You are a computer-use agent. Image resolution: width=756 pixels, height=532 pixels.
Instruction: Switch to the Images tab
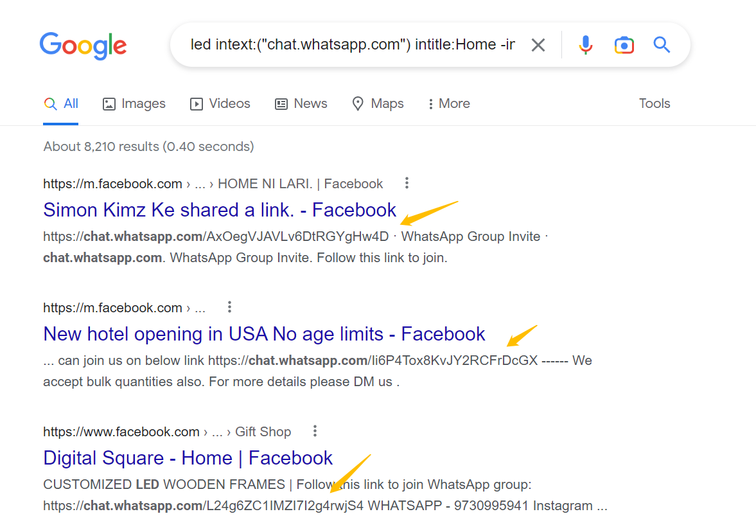coord(134,103)
